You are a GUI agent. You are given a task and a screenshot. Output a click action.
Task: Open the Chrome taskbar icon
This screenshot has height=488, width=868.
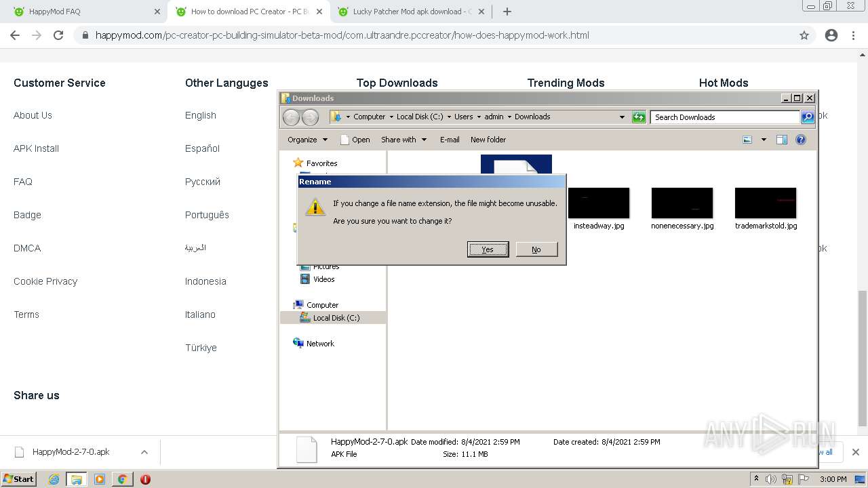(x=122, y=479)
